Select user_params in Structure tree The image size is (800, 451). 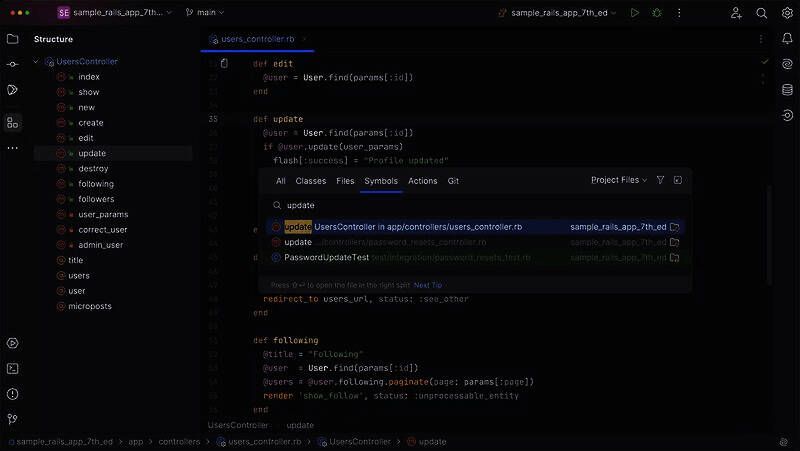103,214
